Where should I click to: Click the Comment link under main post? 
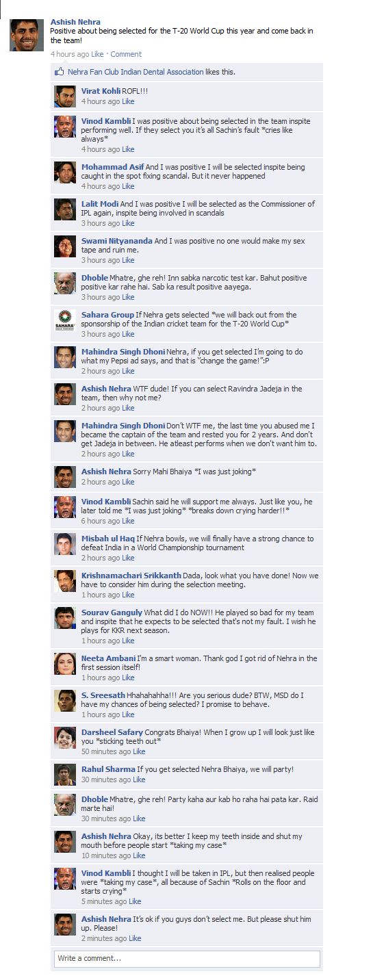point(126,54)
